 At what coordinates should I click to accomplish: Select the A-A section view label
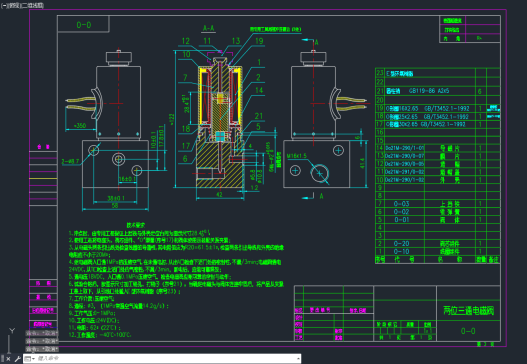[x=208, y=28]
